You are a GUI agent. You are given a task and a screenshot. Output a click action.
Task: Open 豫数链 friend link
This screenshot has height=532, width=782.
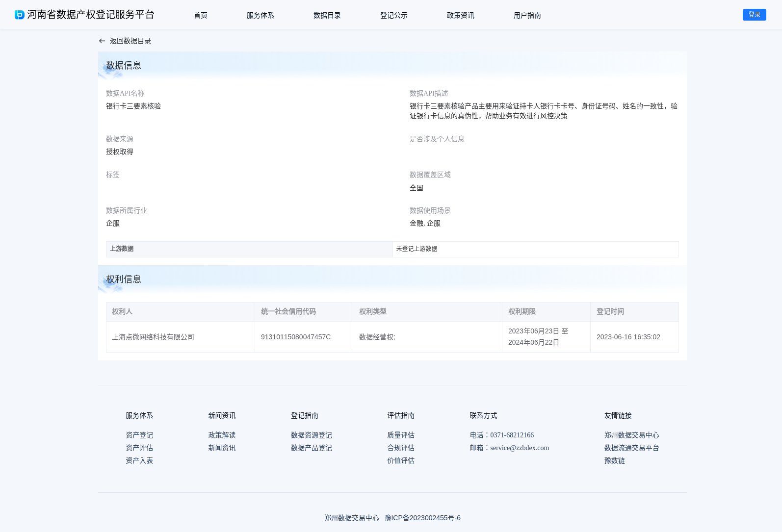(615, 460)
